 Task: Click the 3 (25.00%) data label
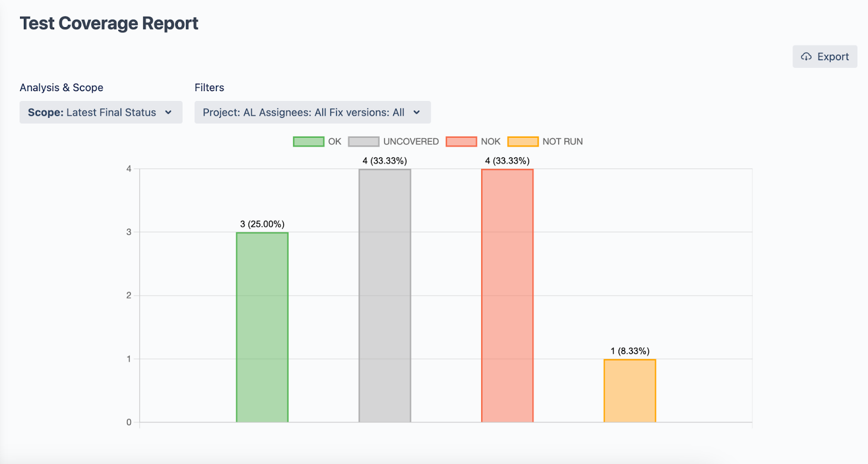[x=262, y=224]
